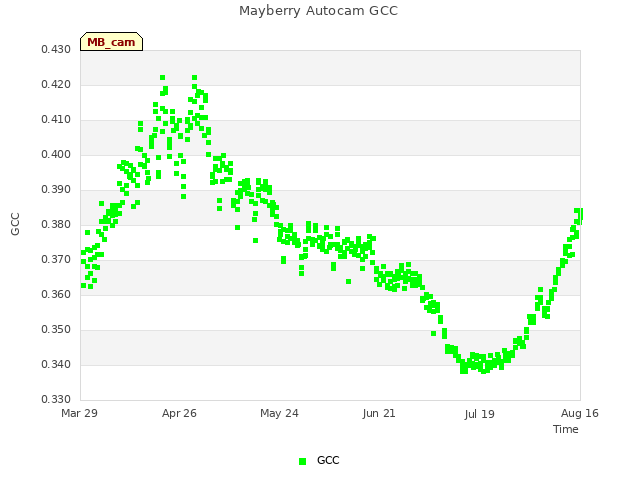This screenshot has width=640, height=480.
Task: Click the May 24 x-axis label
Action: (x=279, y=413)
